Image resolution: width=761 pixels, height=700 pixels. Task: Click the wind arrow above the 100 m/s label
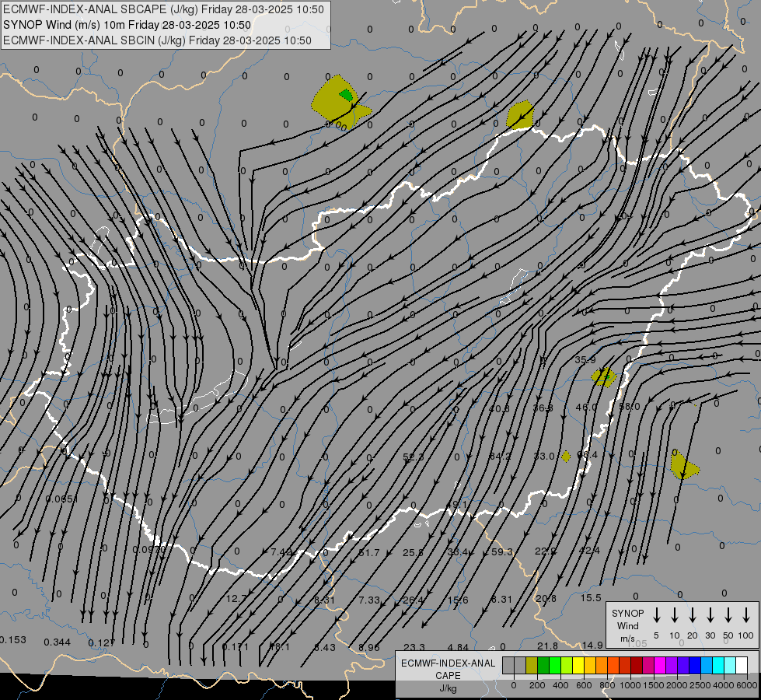coord(746,615)
